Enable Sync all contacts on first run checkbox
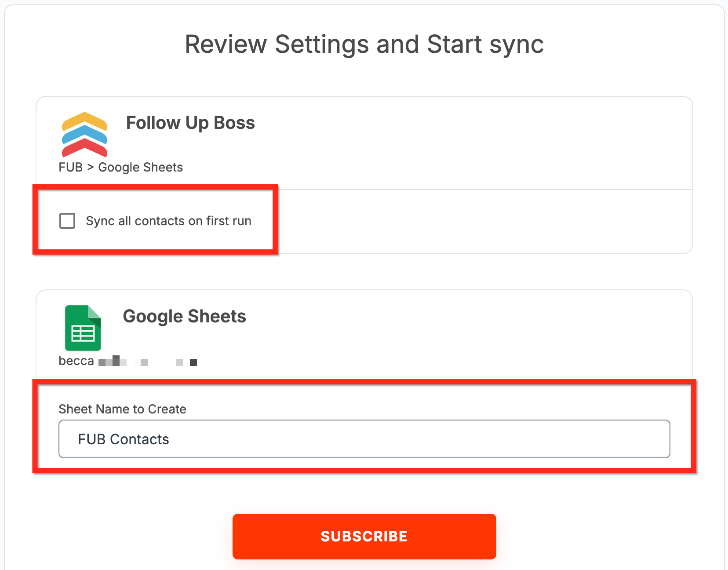728x570 pixels. [67, 221]
